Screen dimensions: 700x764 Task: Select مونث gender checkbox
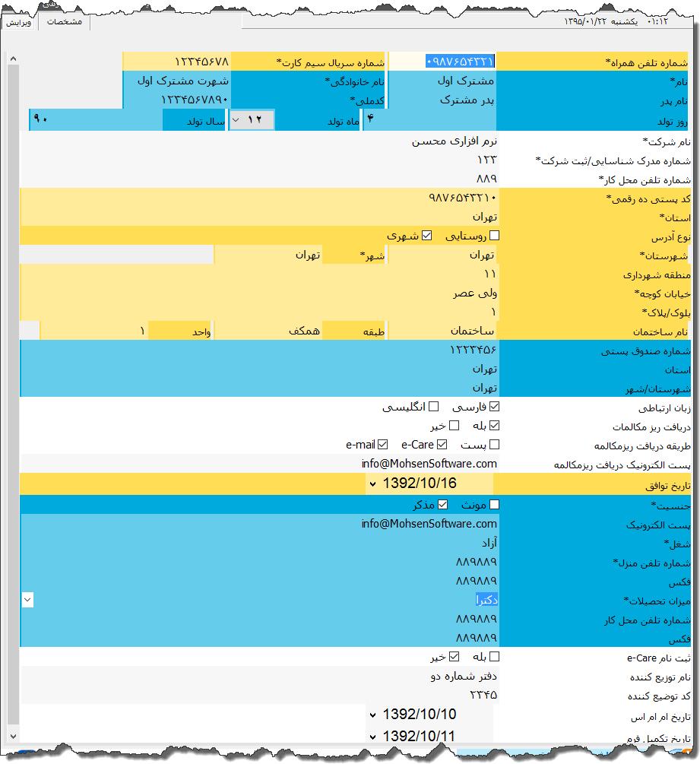pos(495,504)
